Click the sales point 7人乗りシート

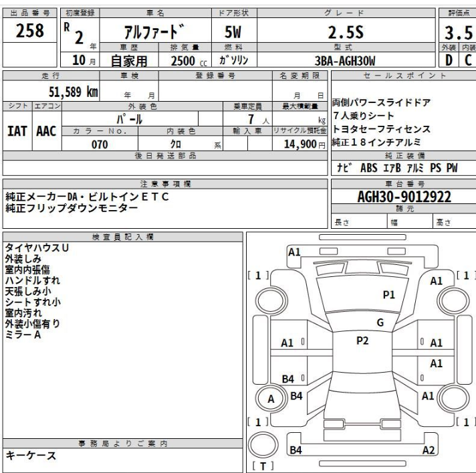tap(364, 116)
